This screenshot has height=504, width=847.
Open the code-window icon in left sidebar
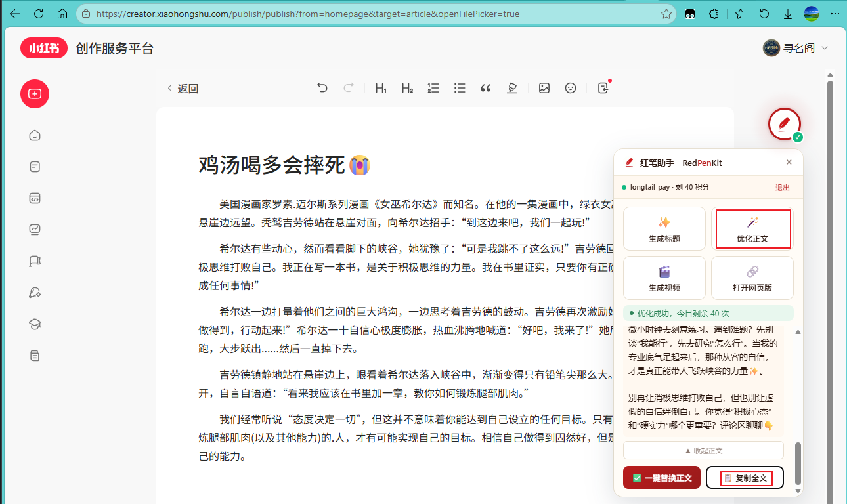click(35, 198)
